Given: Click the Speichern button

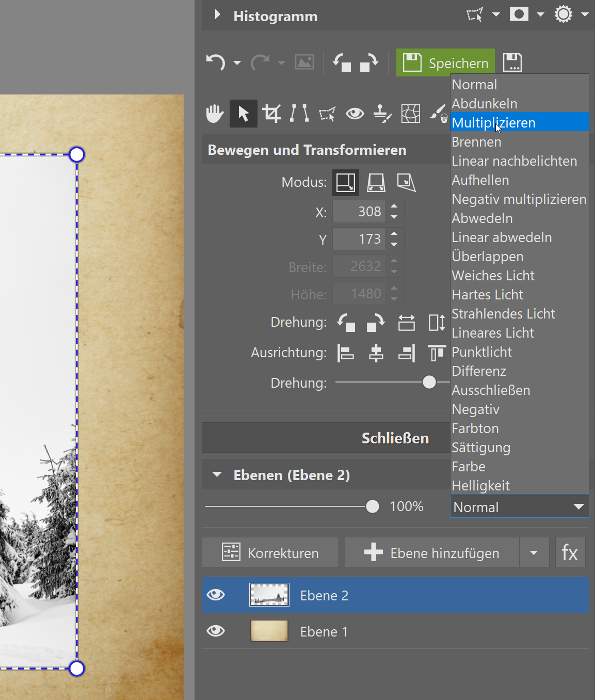Looking at the screenshot, I should [x=445, y=63].
